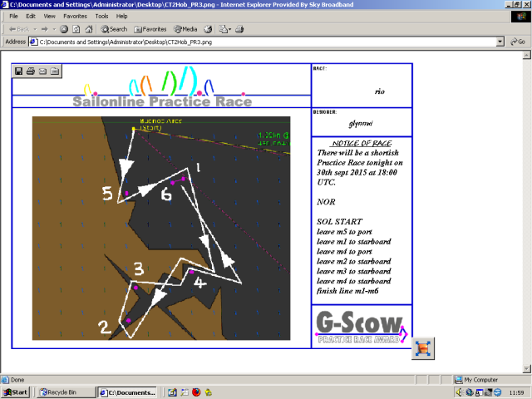Email the image using the envelope icon

pyautogui.click(x=42, y=71)
